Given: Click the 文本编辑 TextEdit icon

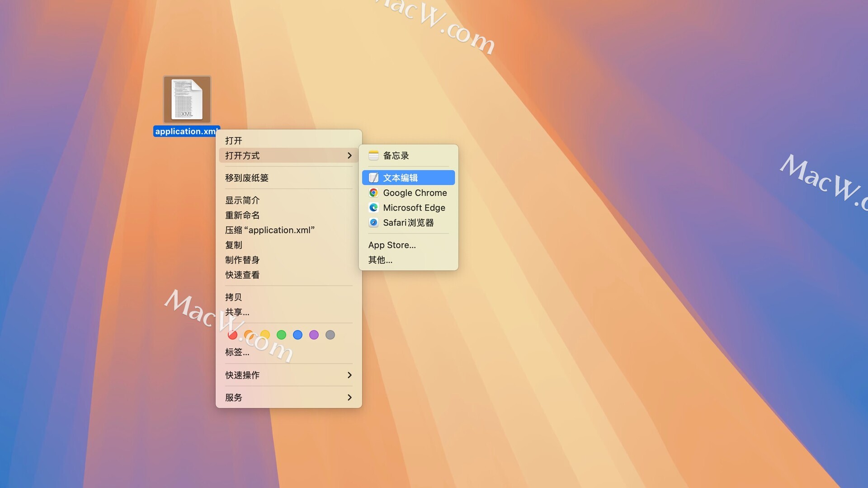Looking at the screenshot, I should (x=373, y=178).
